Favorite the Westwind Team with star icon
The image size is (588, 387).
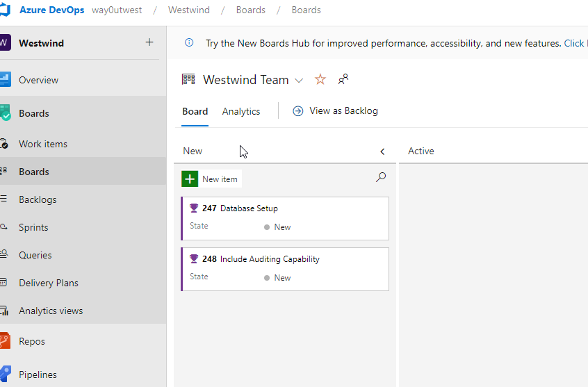(320, 79)
